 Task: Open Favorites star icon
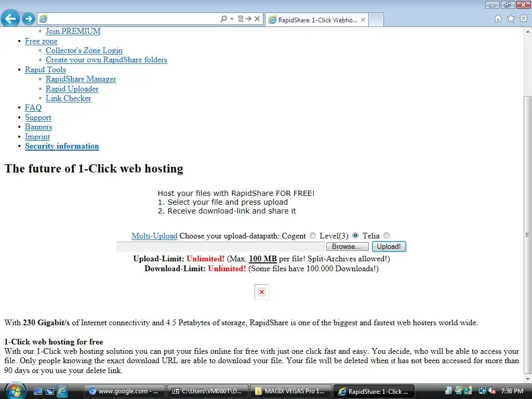511,19
